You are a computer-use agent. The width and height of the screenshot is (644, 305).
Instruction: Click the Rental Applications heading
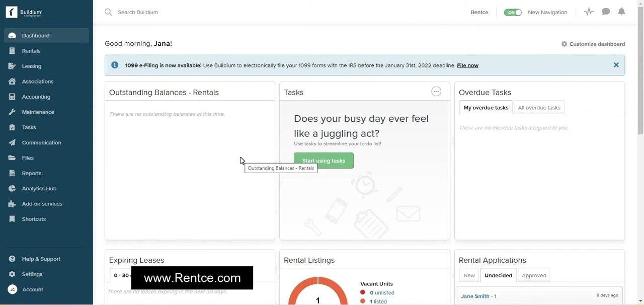click(x=492, y=260)
